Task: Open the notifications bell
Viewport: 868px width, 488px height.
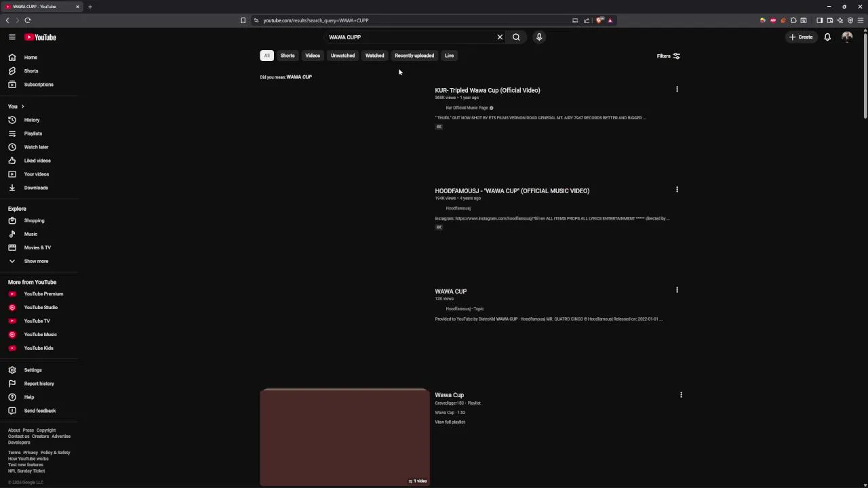Action: [827, 37]
